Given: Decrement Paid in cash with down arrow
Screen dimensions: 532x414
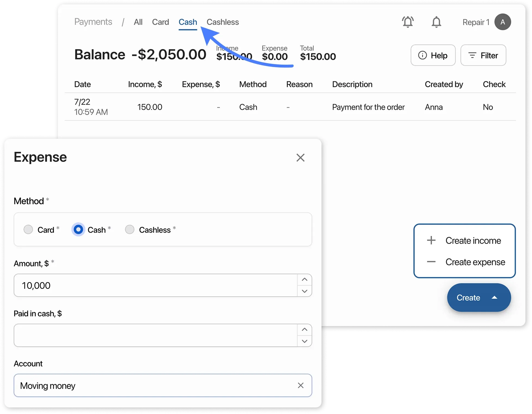Looking at the screenshot, I should [305, 341].
